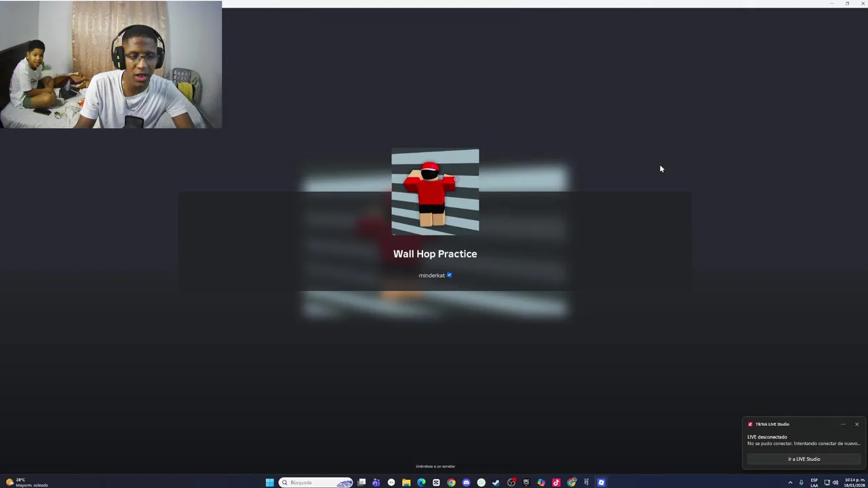Click the Roblox icon in the taskbar
The height and width of the screenshot is (488, 868).
point(601,483)
